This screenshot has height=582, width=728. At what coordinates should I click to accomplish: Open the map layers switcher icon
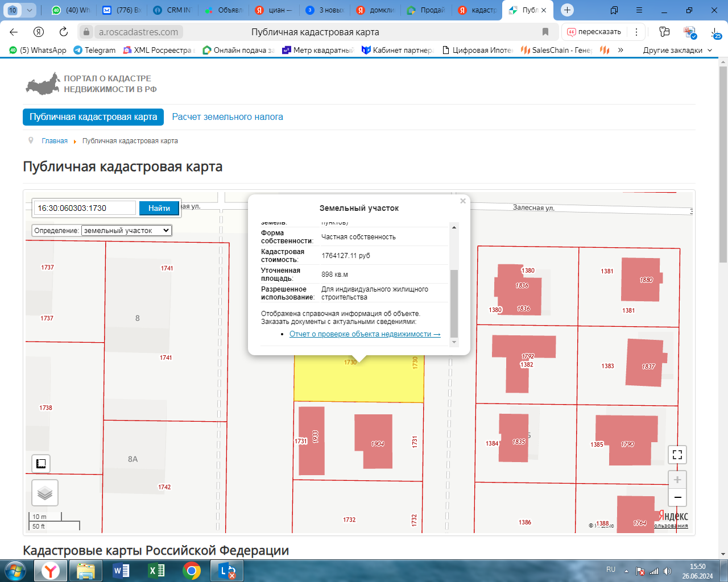pyautogui.click(x=45, y=493)
